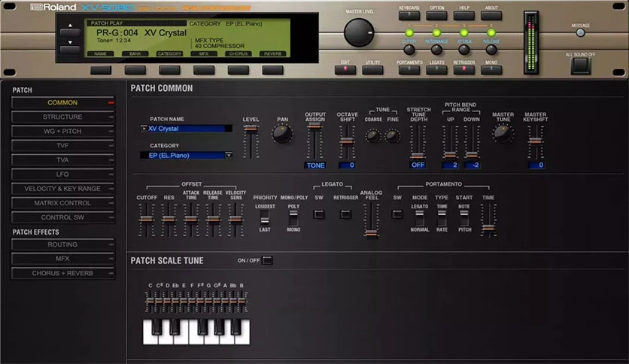The height and width of the screenshot is (364, 629).
Task: Toggle tone 2 green indicator light
Action: pos(436,33)
